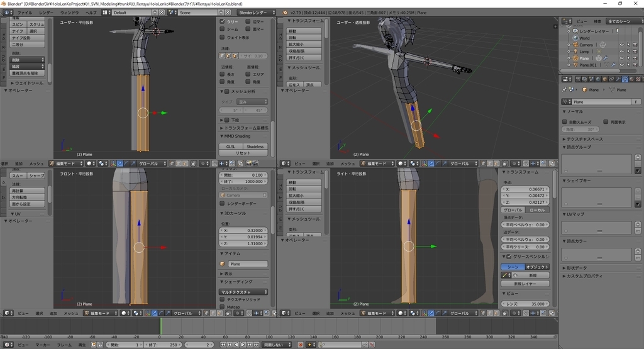644x349 pixels.
Task: Click play in reverse button in timeline
Action: (x=236, y=345)
